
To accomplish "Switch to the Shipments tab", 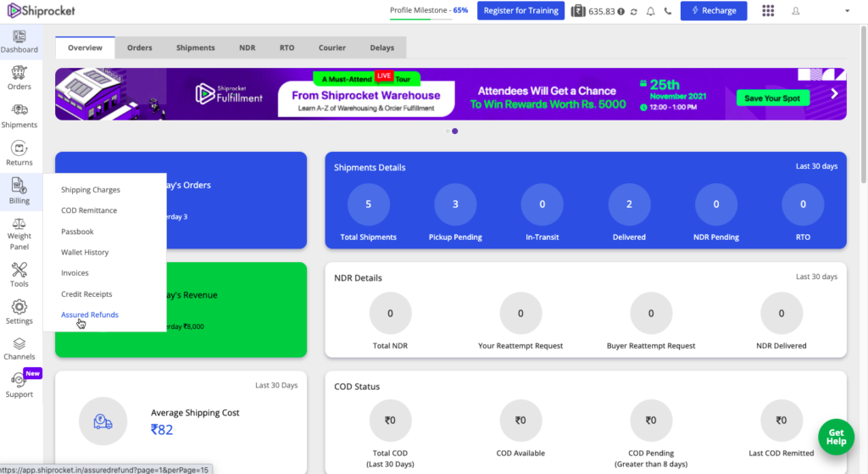I will click(196, 47).
